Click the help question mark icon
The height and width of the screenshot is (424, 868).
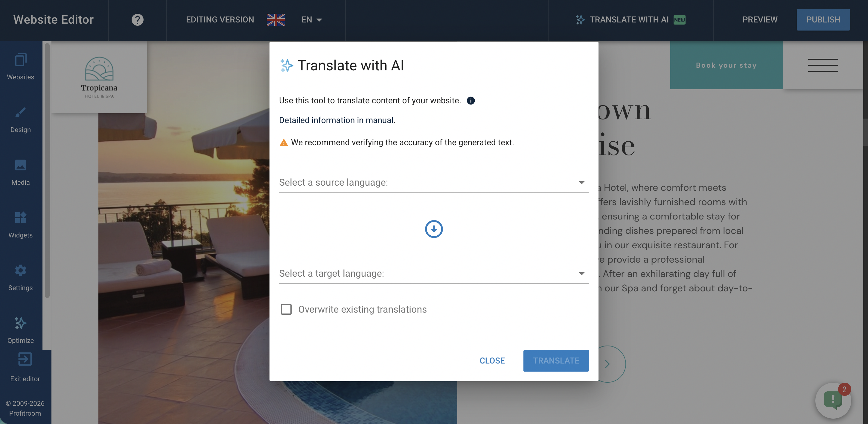click(138, 19)
